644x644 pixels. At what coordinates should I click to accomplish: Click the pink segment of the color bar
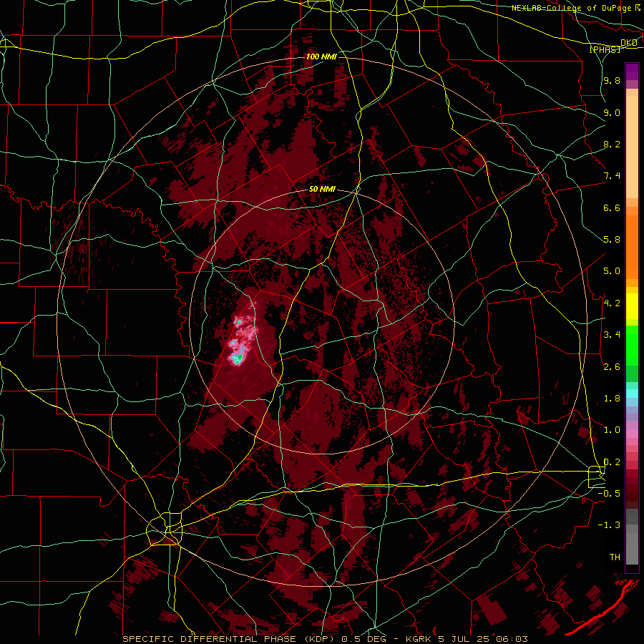(632, 434)
